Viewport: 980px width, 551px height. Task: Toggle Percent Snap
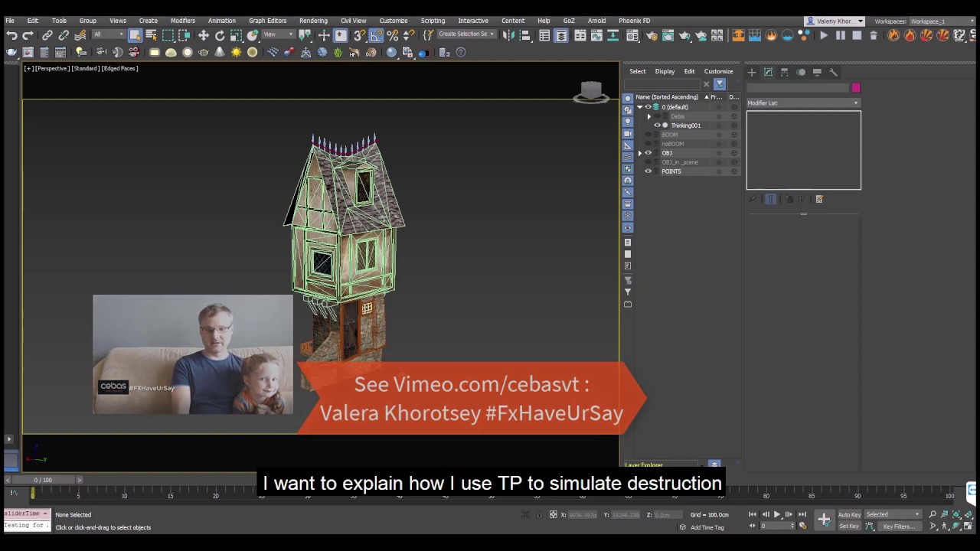point(392,35)
